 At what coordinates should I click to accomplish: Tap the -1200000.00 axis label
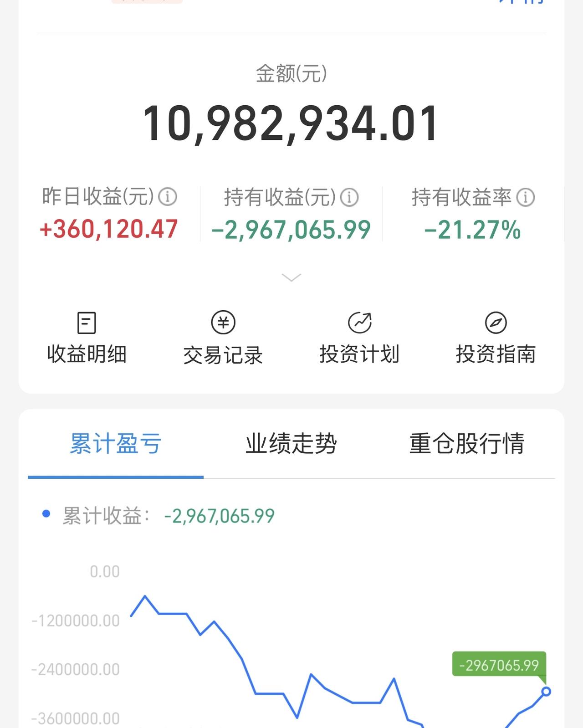coord(76,620)
